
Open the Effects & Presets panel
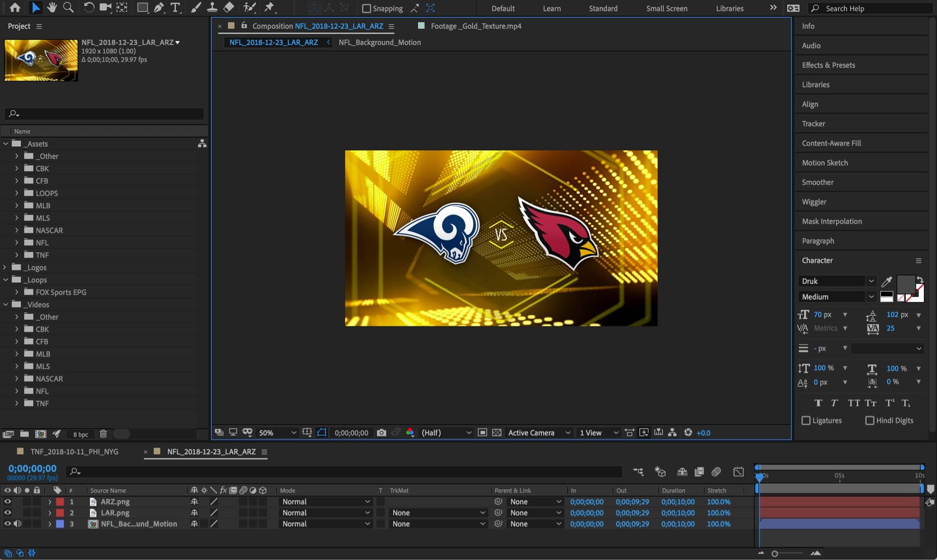coord(828,65)
